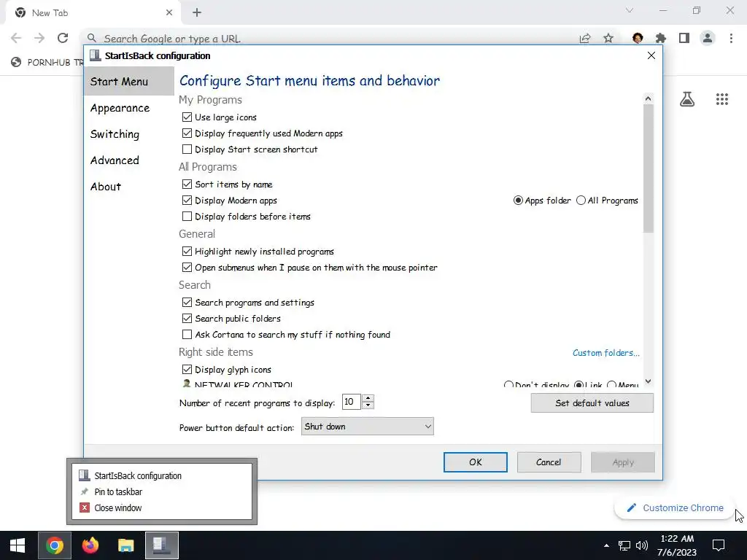Toggle Display glyph icons checkbox
Image resolution: width=747 pixels, height=560 pixels.
tap(187, 370)
